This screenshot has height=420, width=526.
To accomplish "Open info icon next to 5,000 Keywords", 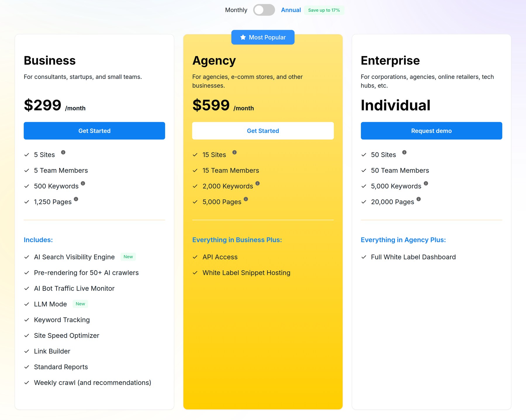I will 426,183.
